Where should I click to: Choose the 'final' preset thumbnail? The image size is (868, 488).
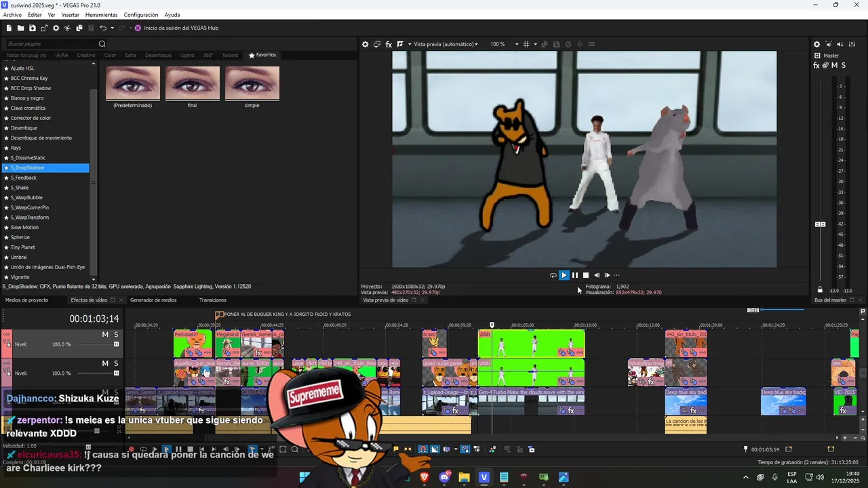(193, 83)
